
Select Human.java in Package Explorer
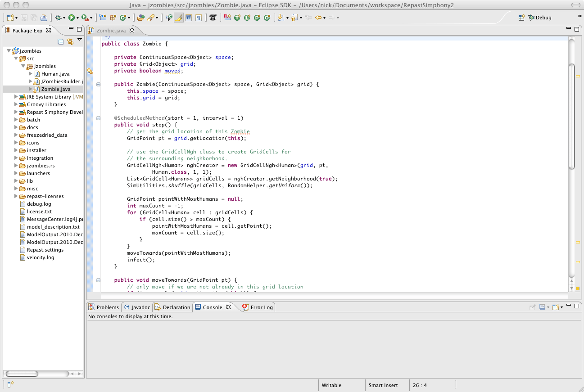click(55, 74)
